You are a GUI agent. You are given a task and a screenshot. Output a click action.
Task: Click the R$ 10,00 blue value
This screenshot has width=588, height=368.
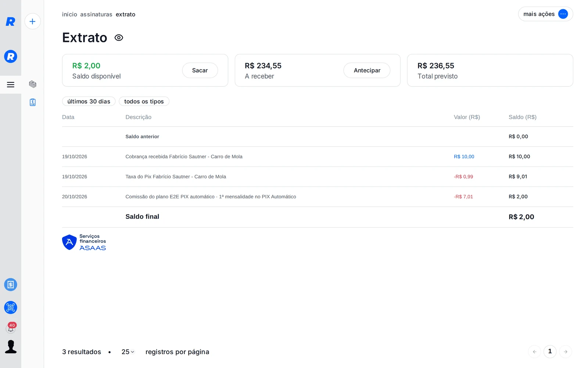pyautogui.click(x=464, y=157)
